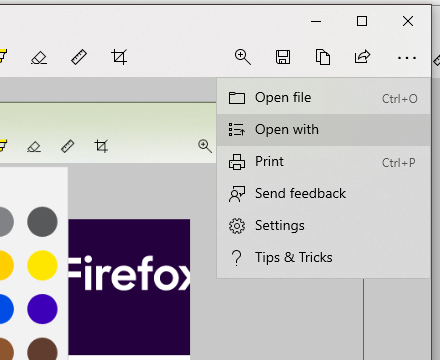Click the Zoom magnifier icon in top toolbar
440x360 pixels.
tap(243, 57)
